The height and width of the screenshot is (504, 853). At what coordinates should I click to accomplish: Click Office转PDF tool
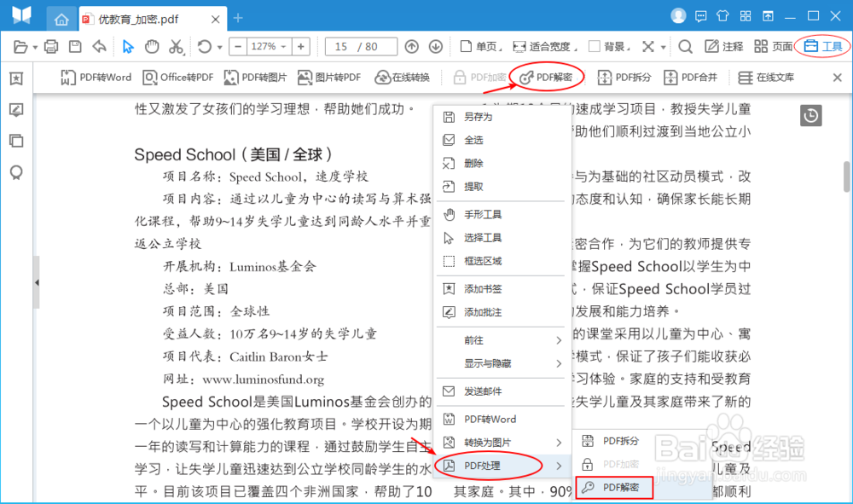(x=178, y=78)
